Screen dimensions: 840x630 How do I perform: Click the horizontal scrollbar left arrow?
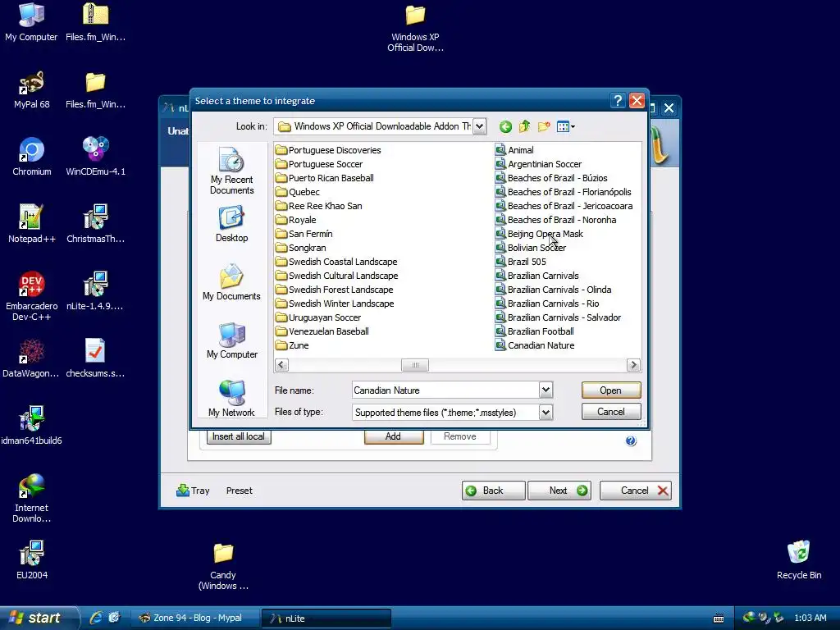pyautogui.click(x=282, y=365)
